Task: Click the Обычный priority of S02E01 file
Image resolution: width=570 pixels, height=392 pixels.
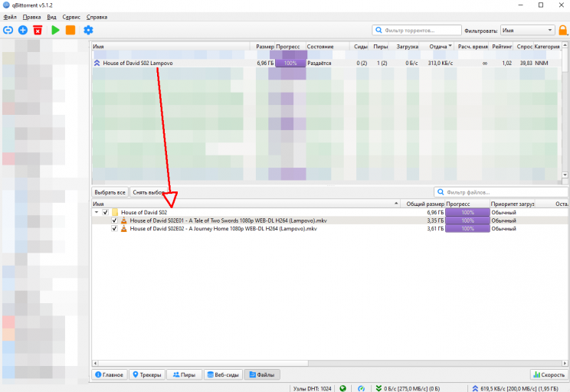Action: (x=503, y=220)
